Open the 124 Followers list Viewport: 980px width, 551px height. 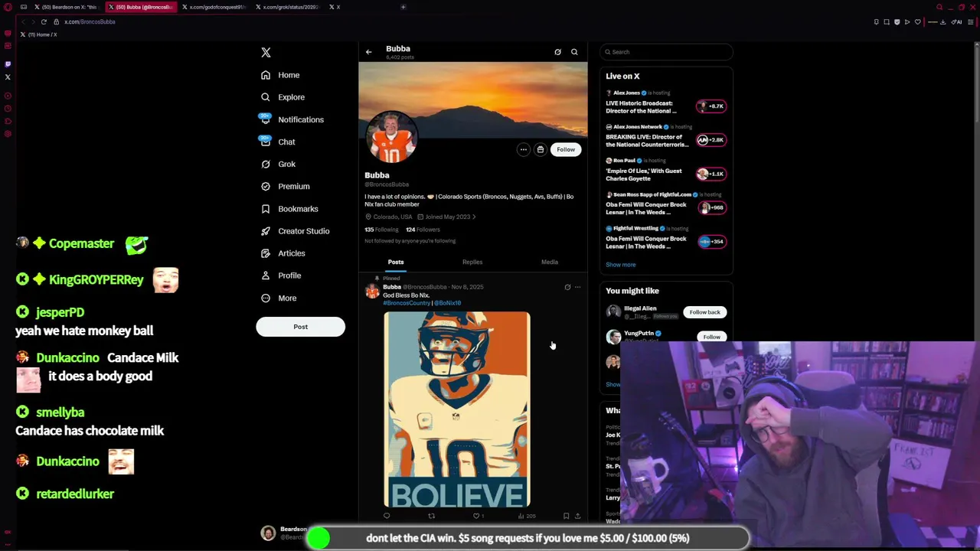point(423,230)
